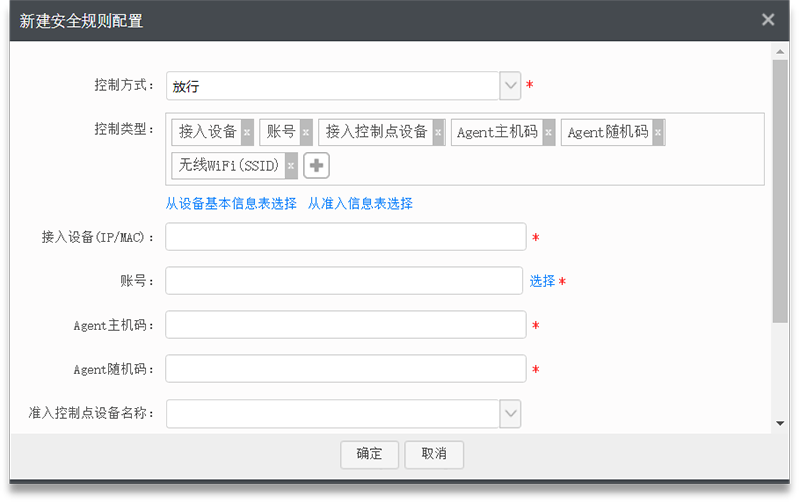Click the plus icon to add control type
This screenshot has width=800, height=504.
point(317,165)
